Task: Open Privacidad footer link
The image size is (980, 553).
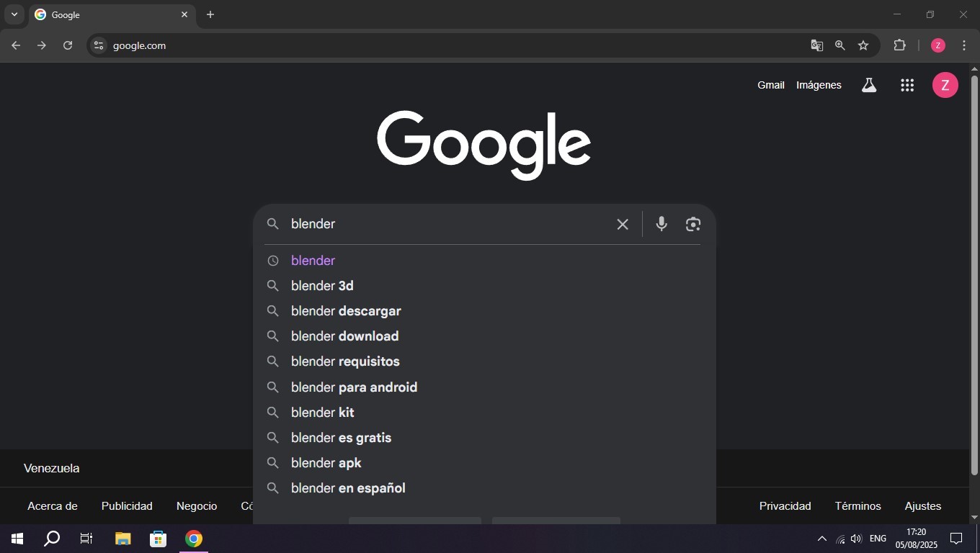Action: click(785, 506)
